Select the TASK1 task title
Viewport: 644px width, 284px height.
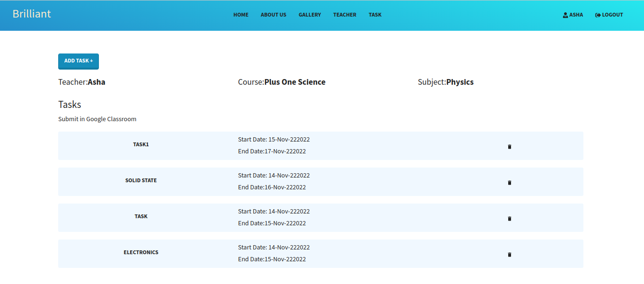(141, 144)
